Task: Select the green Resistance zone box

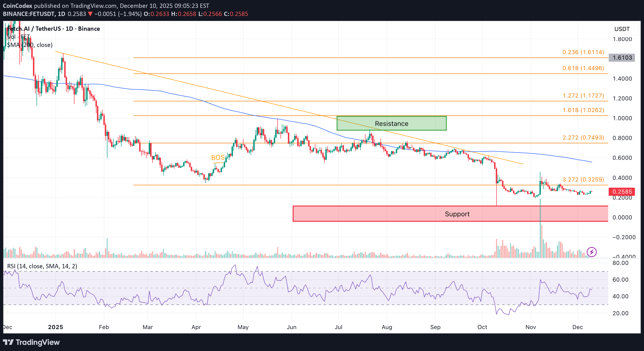Action: [x=391, y=124]
